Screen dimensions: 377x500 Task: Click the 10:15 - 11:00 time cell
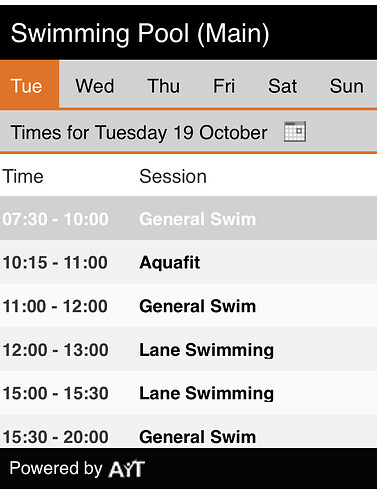pyautogui.click(x=55, y=262)
